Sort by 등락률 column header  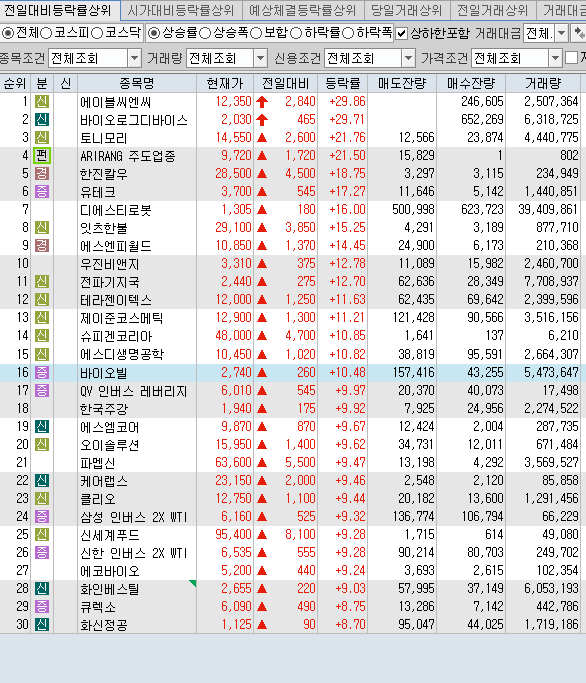342,83
